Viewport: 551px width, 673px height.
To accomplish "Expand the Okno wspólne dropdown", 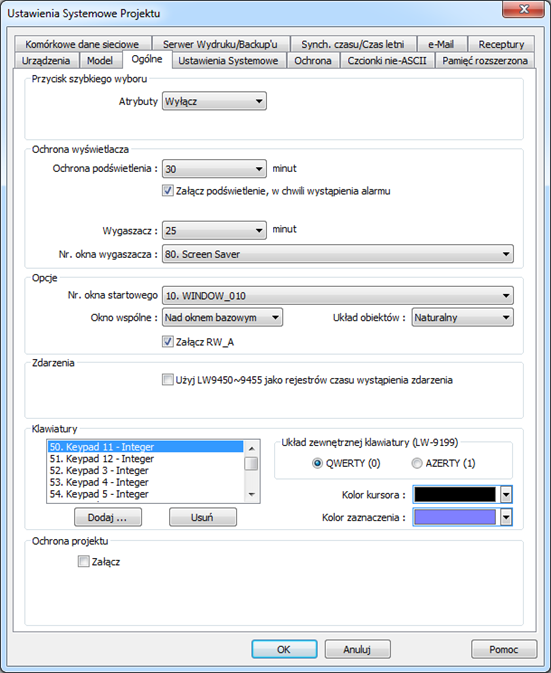I will coord(222,318).
